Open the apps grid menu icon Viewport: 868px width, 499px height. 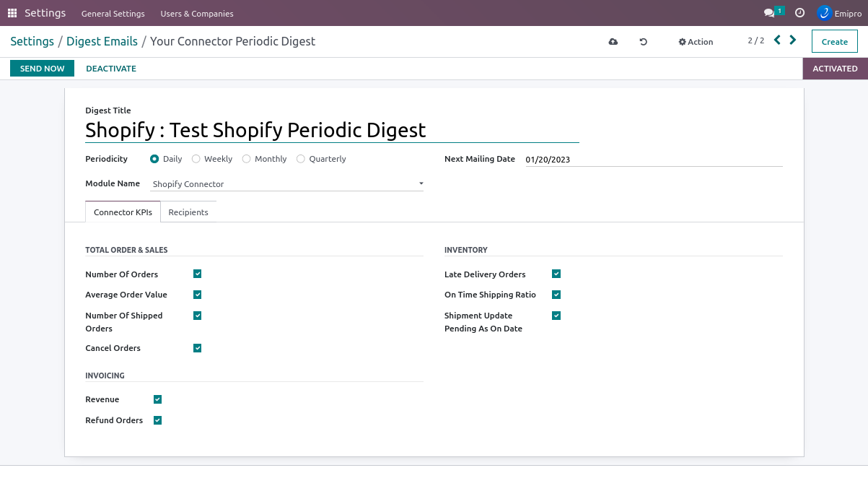(12, 13)
